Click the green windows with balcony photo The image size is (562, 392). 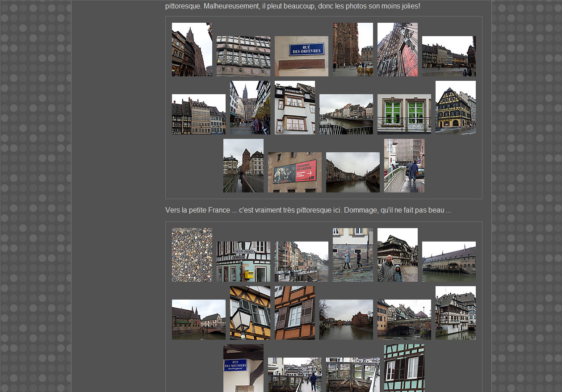click(x=404, y=114)
